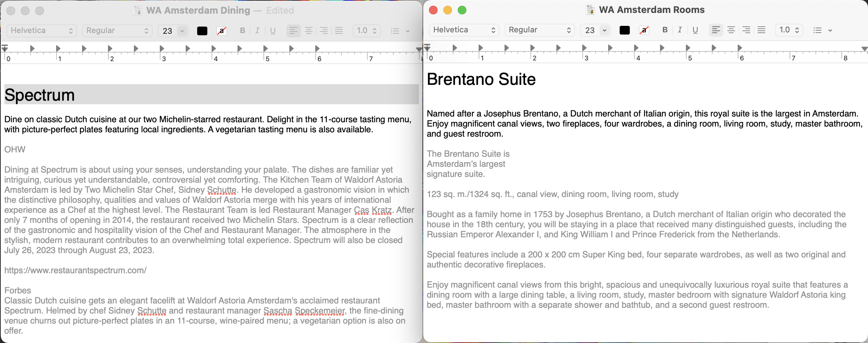Viewport: 868px width, 343px height.
Task: Toggle bold in WA Amsterdam Dining window
Action: [243, 31]
